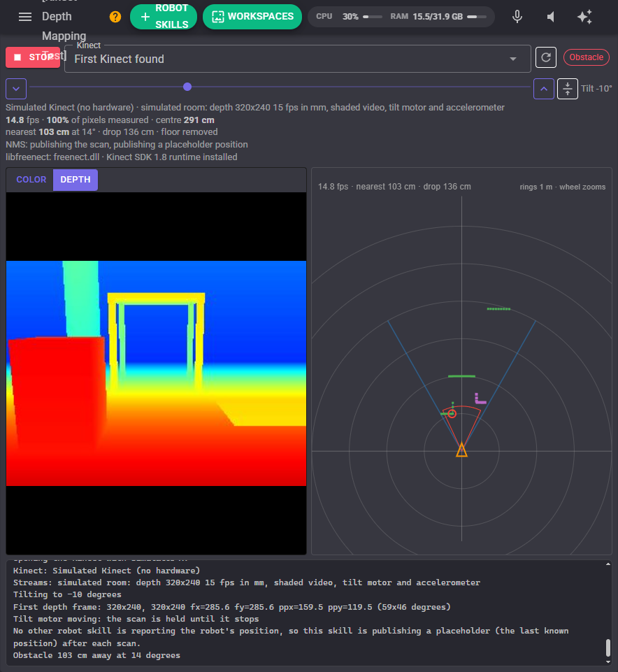Click the depth image view
This screenshot has width=618, height=672.
(156, 373)
